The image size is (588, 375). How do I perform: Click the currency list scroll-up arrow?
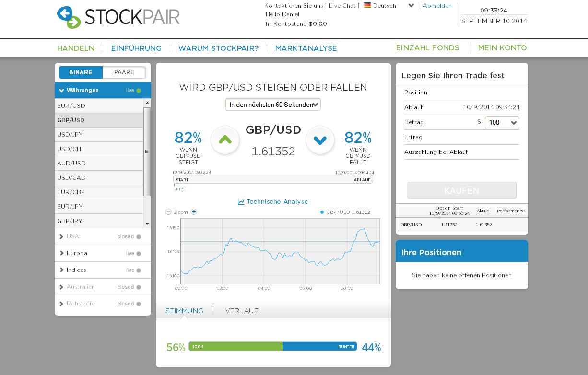tap(147, 103)
